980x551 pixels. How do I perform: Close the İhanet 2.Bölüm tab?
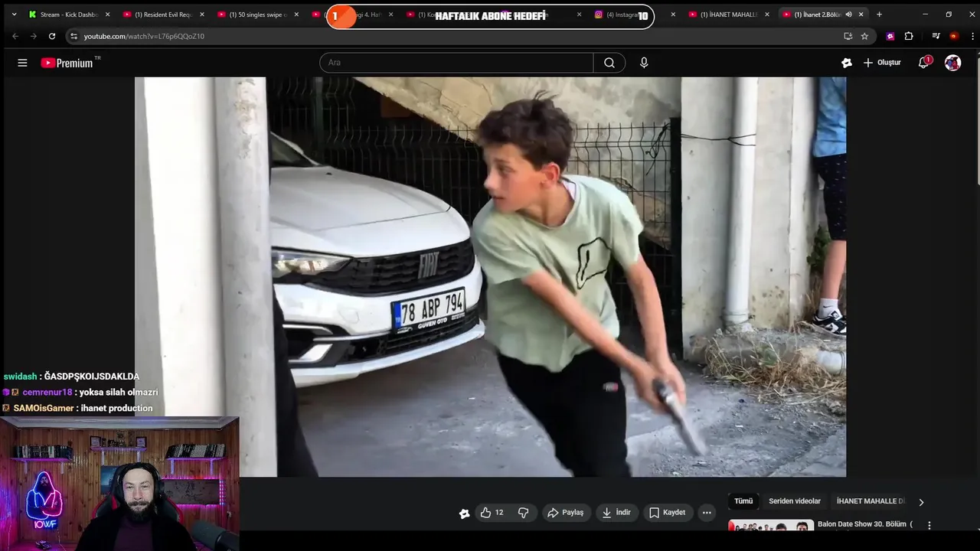(x=861, y=15)
